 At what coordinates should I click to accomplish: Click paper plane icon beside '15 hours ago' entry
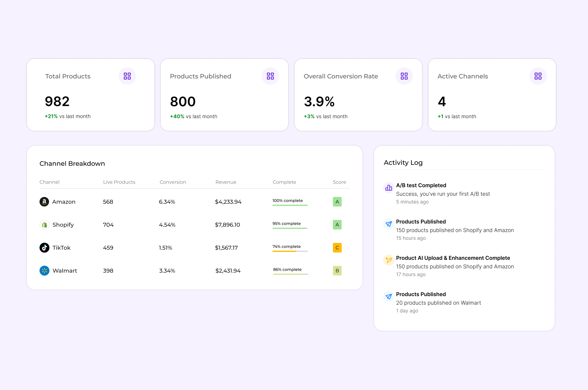(389, 224)
